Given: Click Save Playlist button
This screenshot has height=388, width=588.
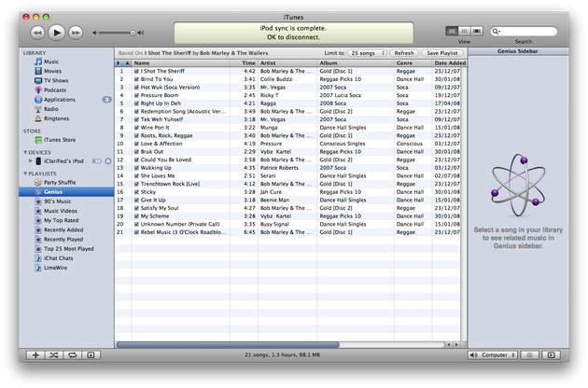Looking at the screenshot, I should click(444, 53).
